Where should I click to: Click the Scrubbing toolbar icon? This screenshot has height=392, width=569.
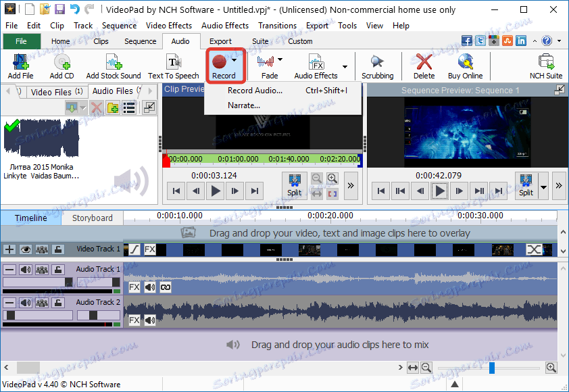pyautogui.click(x=377, y=63)
